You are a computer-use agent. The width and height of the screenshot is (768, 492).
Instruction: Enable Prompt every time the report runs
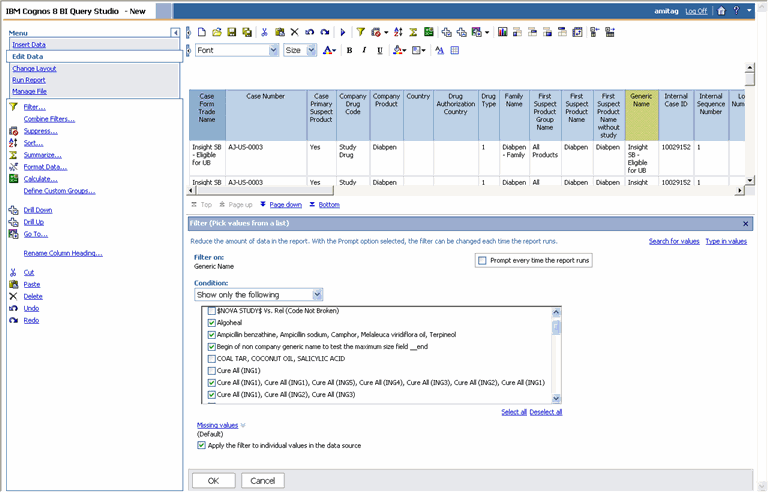click(x=482, y=260)
